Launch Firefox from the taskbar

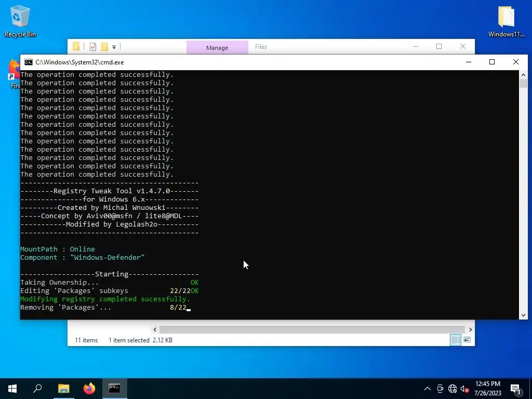[x=89, y=389]
